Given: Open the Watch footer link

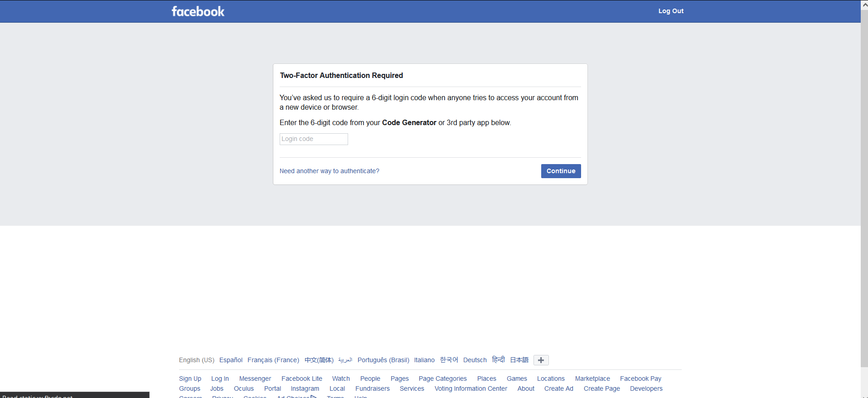Looking at the screenshot, I should click(x=341, y=379).
